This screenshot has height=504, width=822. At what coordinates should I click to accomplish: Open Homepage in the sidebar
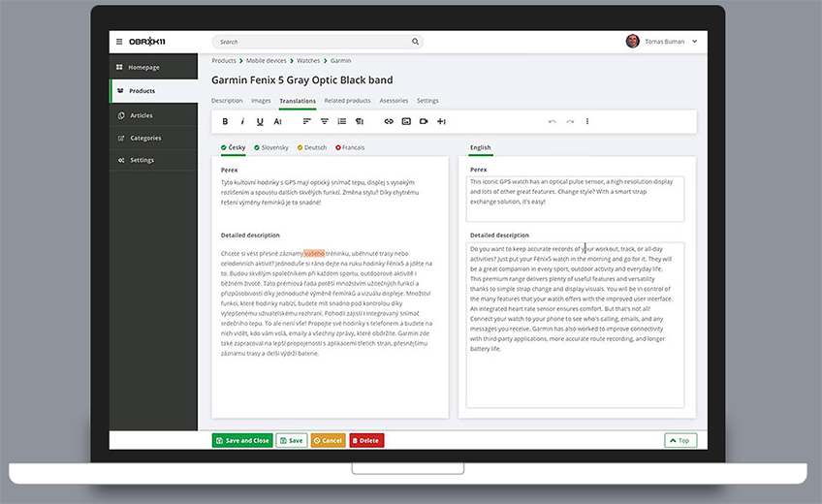click(x=153, y=67)
